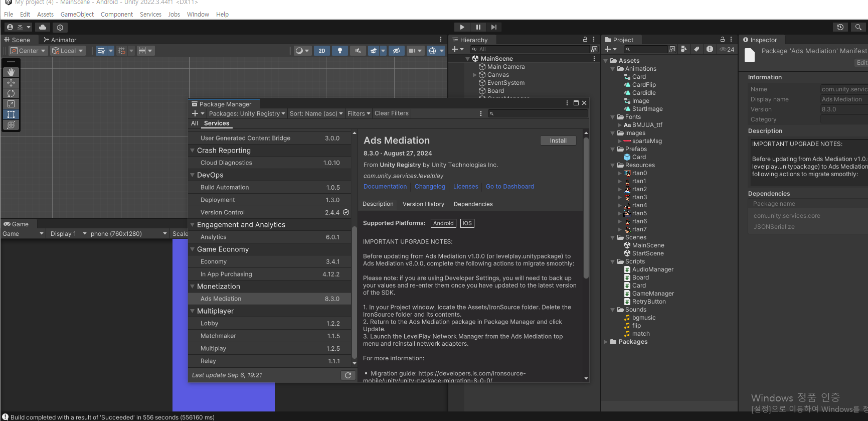Expand the Canvas object in Hierarchy
868x421 pixels.
(x=475, y=75)
